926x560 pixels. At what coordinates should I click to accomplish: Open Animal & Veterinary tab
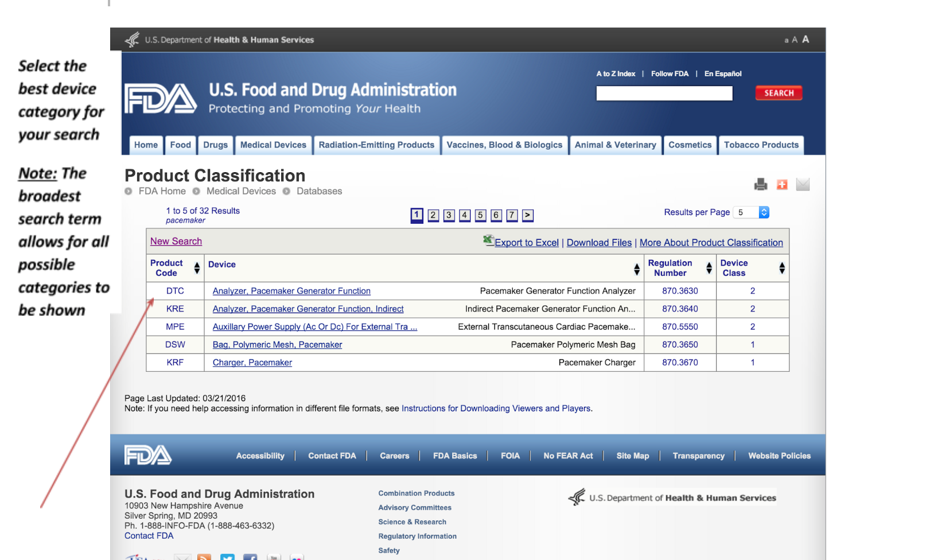(615, 145)
